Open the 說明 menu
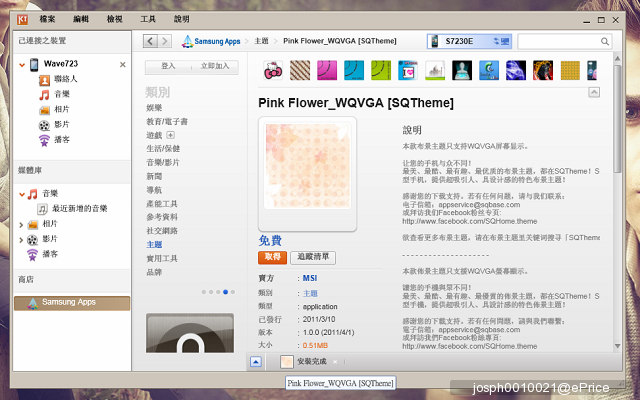Viewport: 640px width, 400px height. point(182,19)
